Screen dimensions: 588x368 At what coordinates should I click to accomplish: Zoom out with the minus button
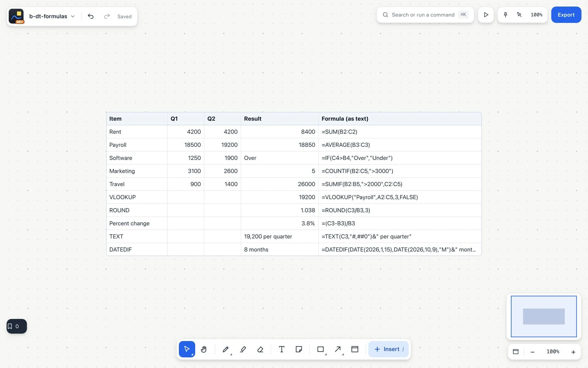click(x=533, y=352)
